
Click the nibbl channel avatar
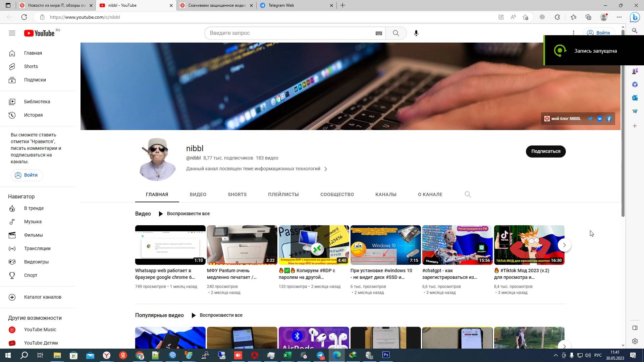[157, 159]
